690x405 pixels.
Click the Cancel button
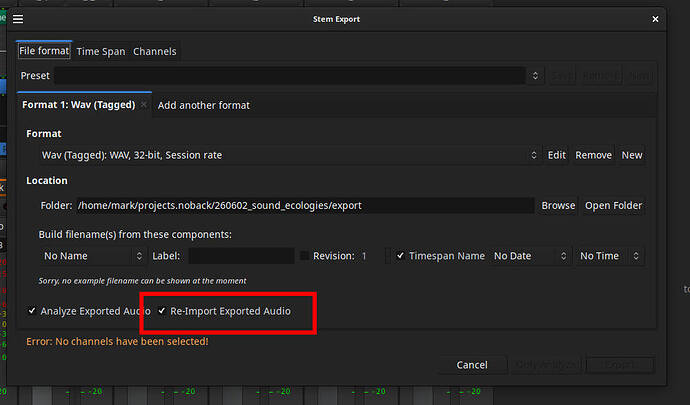[x=472, y=365]
